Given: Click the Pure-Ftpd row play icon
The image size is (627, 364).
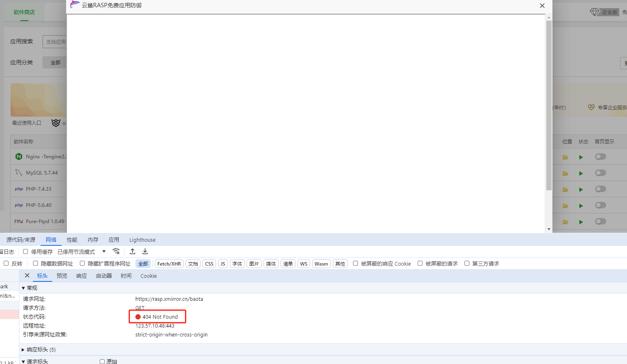Looking at the screenshot, I should [581, 222].
